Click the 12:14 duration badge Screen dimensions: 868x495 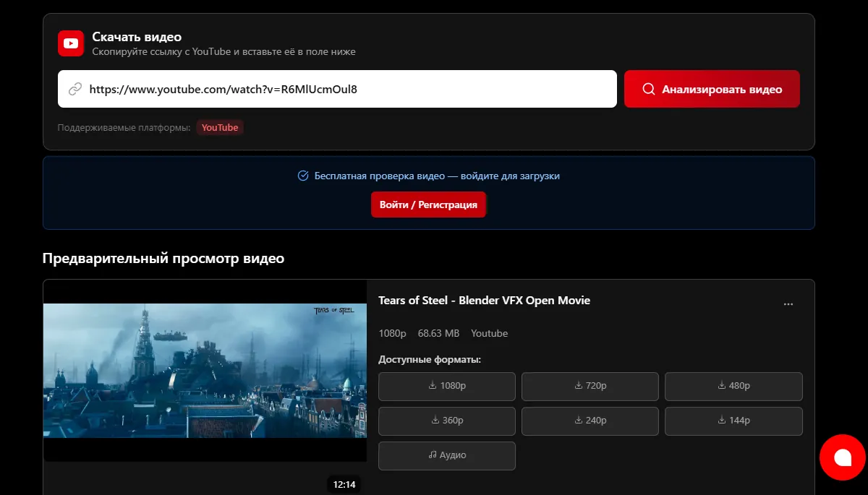(344, 484)
